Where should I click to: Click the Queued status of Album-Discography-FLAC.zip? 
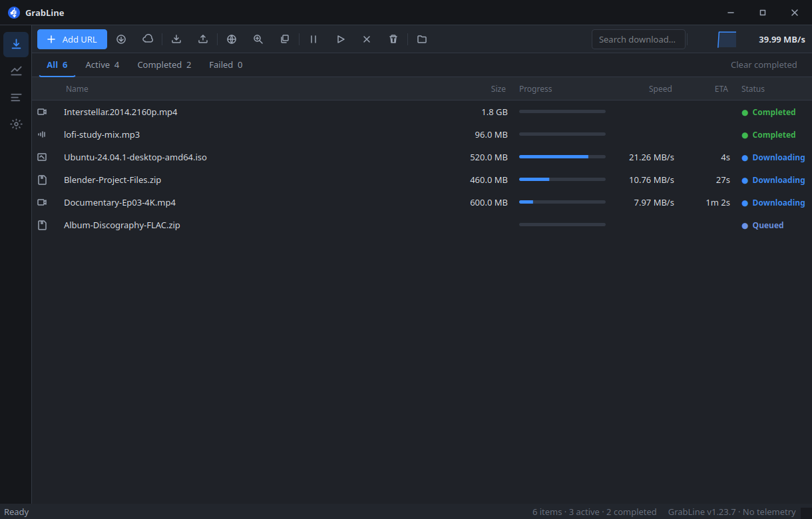[763, 226]
